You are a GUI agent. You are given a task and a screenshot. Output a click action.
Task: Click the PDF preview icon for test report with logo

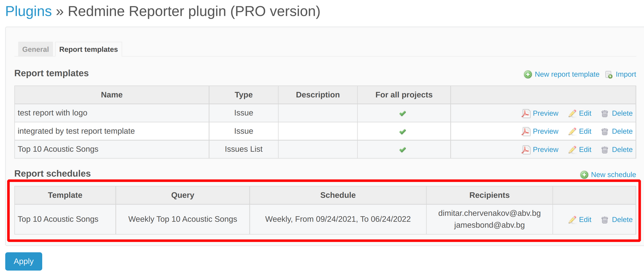tap(526, 114)
